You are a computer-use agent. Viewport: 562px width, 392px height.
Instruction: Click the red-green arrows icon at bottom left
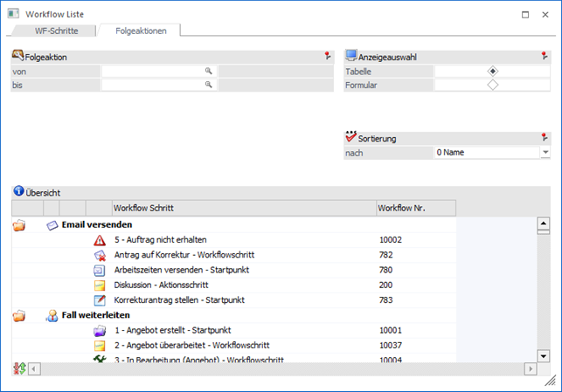coord(19,368)
